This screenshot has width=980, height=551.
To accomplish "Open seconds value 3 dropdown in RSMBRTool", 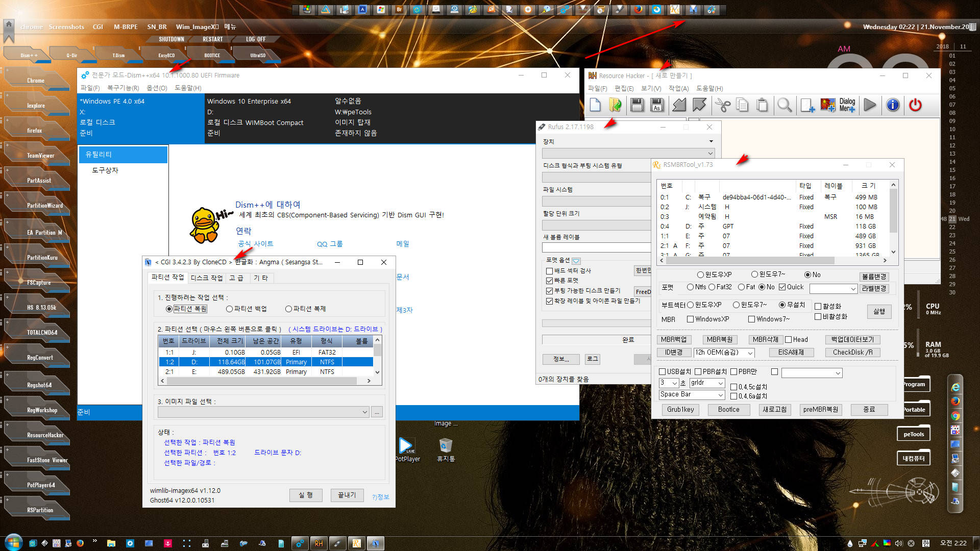I will (669, 383).
